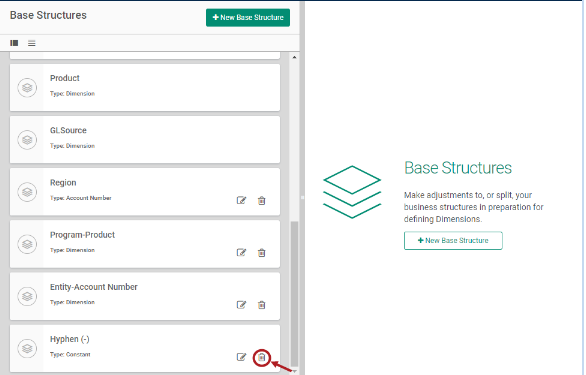Edit the Region base structure
The height and width of the screenshot is (375, 586).
pyautogui.click(x=241, y=200)
